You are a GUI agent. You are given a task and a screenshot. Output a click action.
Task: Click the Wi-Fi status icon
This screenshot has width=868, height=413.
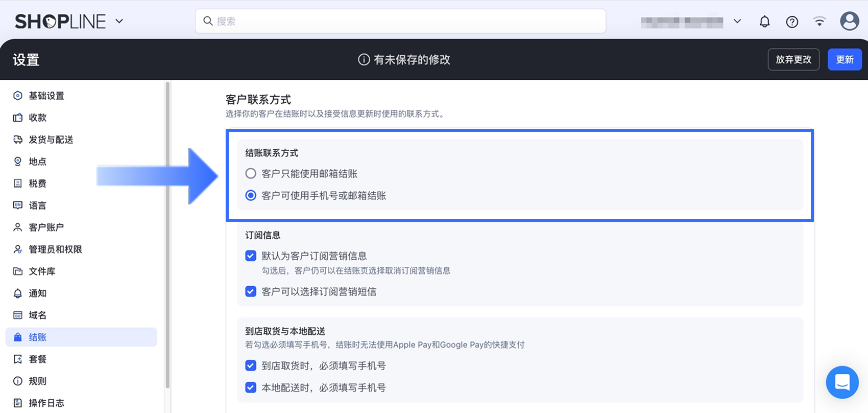click(819, 21)
